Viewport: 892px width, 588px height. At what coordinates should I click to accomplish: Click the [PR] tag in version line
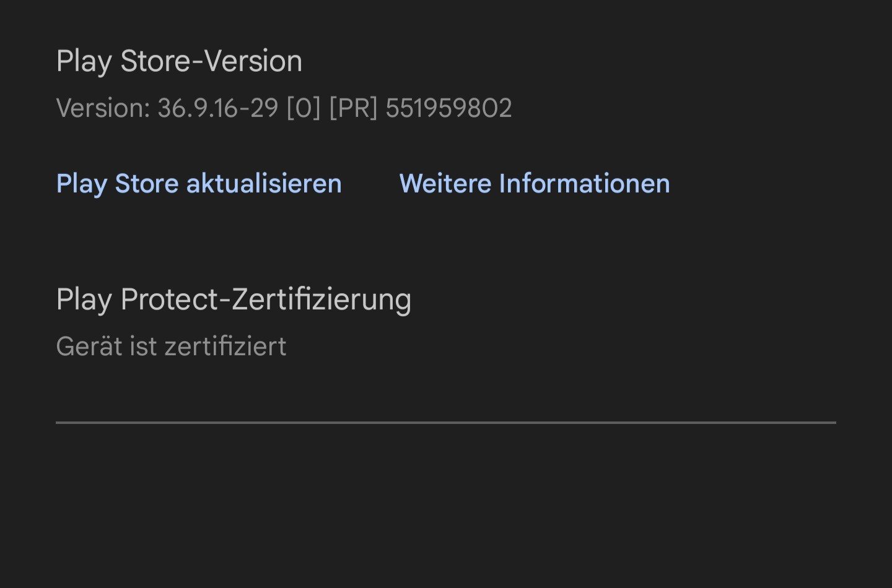(x=353, y=108)
